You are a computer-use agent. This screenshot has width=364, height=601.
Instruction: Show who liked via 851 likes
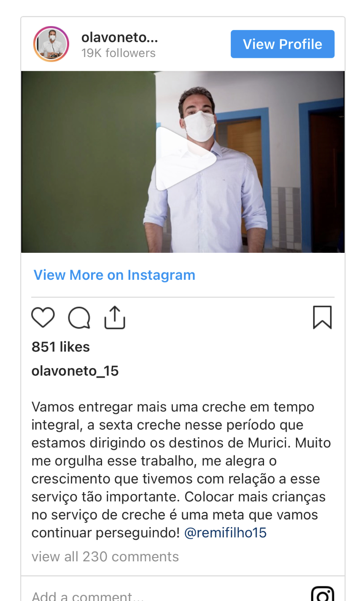click(61, 347)
